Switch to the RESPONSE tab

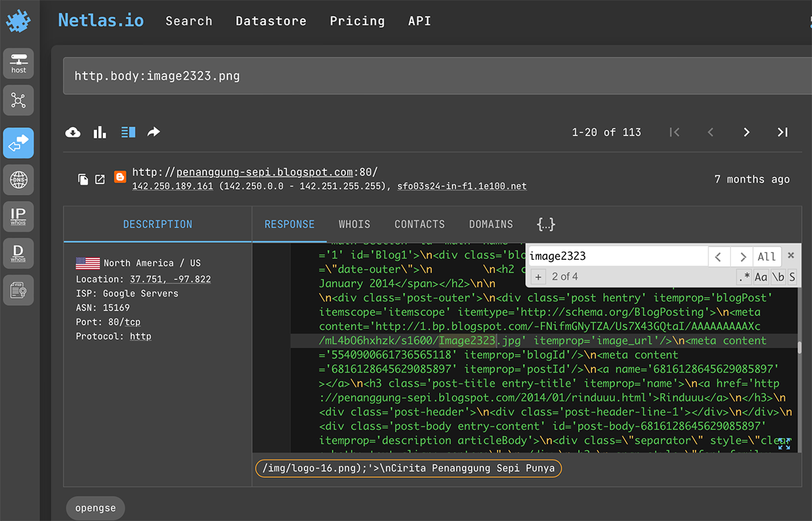[290, 224]
